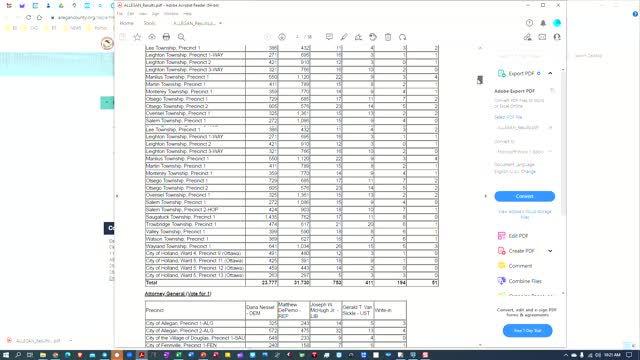Click the taskbar clock

coord(612,355)
